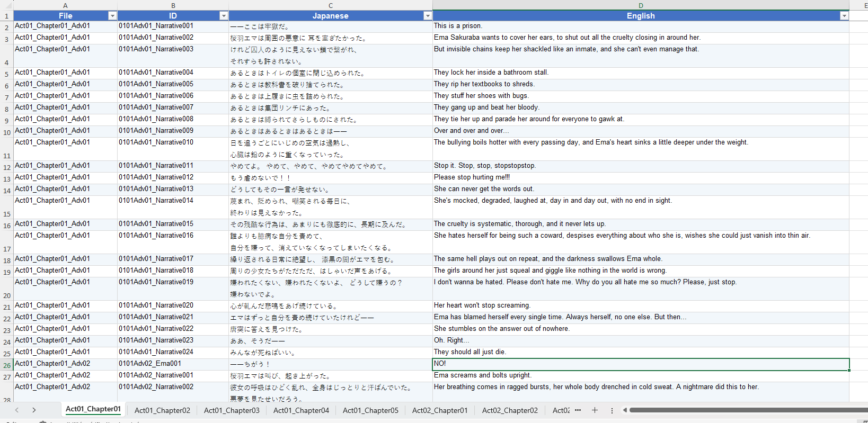Click the Japanese cell '——ちがう！'

click(x=331, y=364)
